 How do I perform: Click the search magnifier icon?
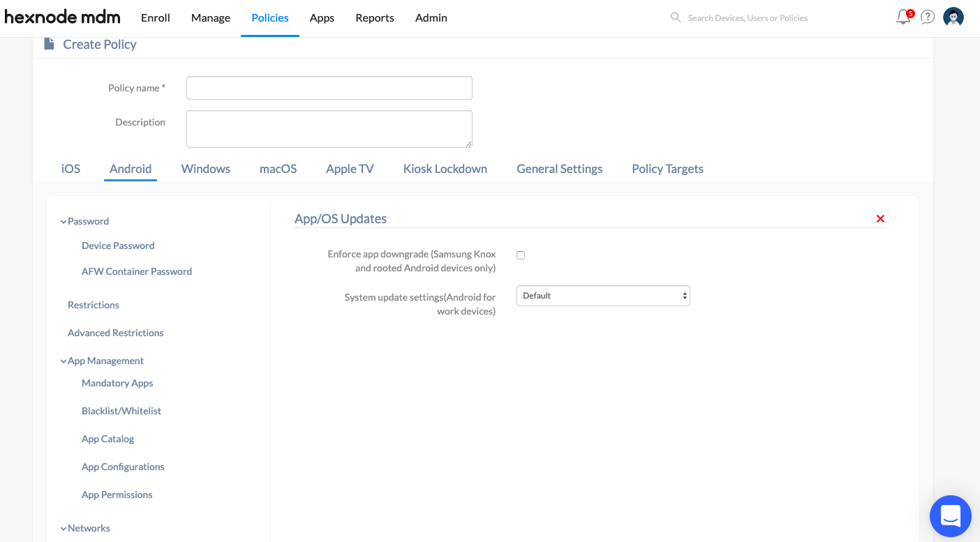676,17
